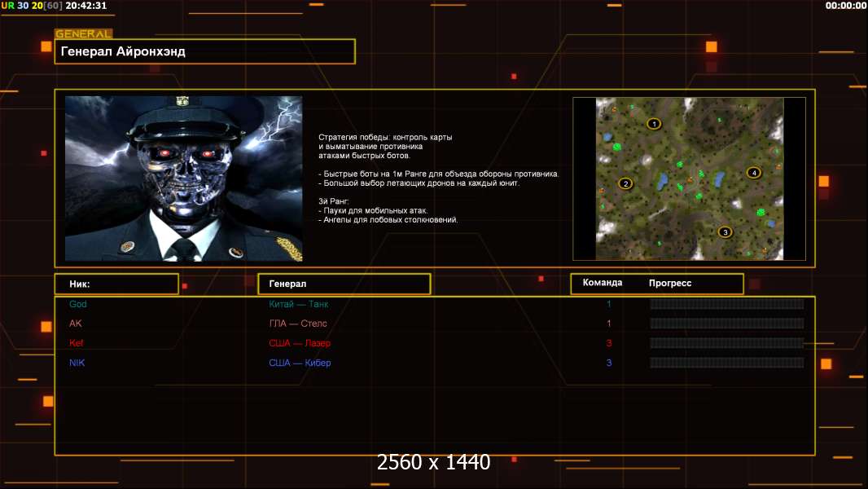Click the team number in Kef's row
The image size is (868, 489).
pos(608,343)
